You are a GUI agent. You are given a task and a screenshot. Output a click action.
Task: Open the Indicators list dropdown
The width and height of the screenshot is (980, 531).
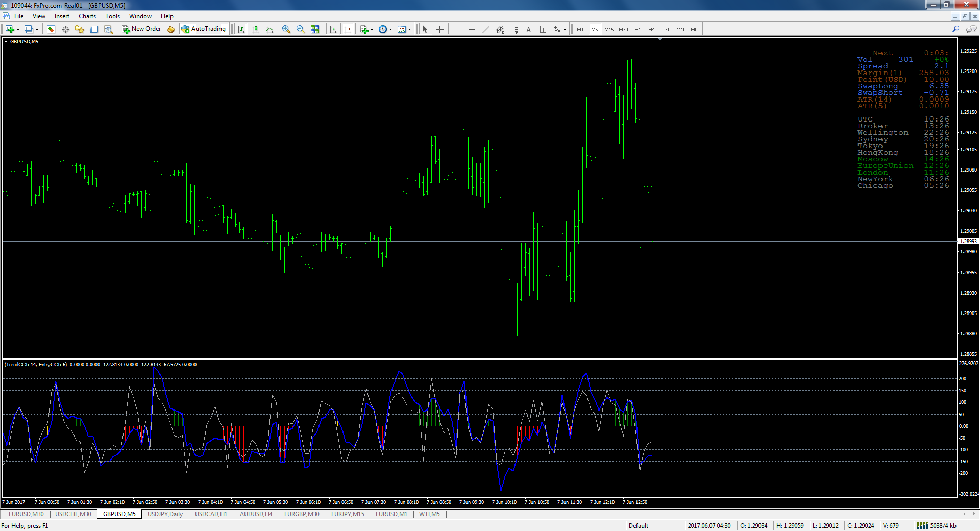(x=366, y=29)
